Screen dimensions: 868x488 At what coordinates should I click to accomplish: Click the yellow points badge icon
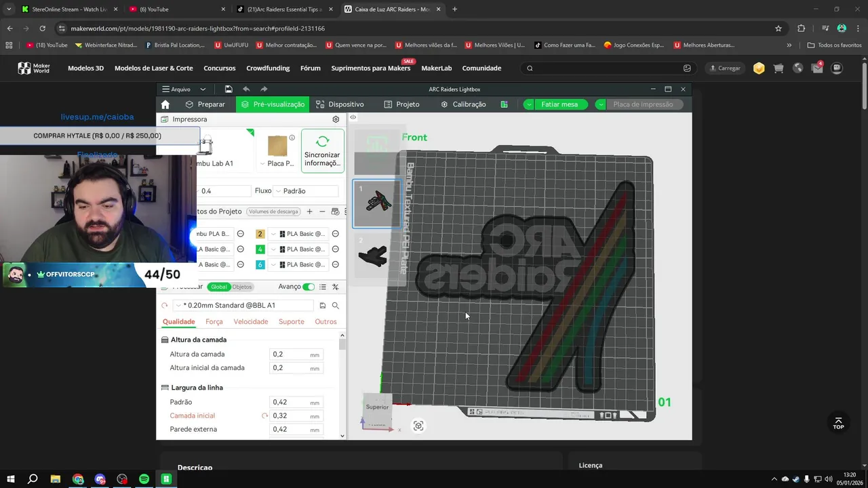(x=759, y=68)
